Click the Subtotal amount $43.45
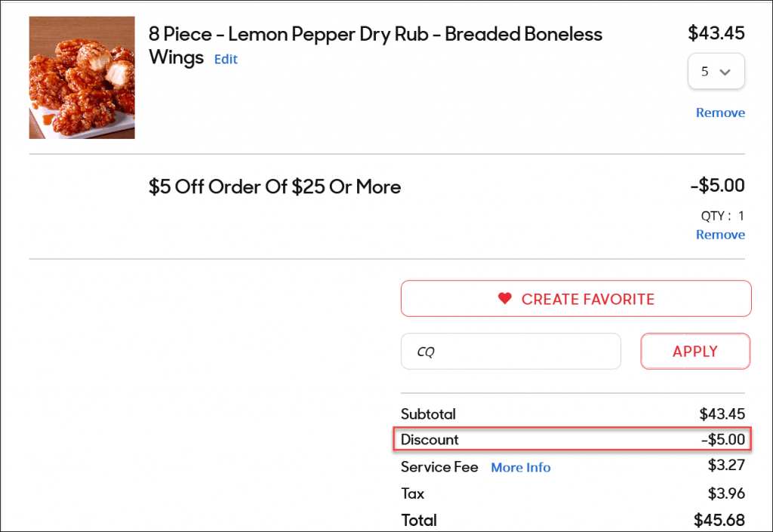773x532 pixels. coord(722,414)
